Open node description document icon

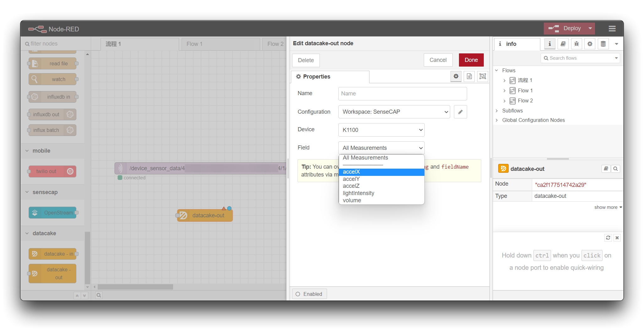469,76
